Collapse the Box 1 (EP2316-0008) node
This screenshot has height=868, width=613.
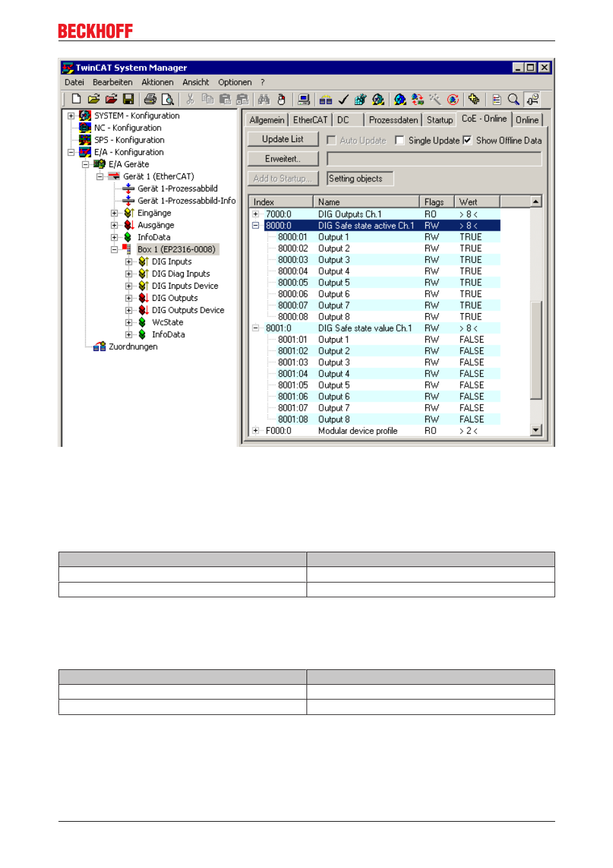pyautogui.click(x=114, y=249)
